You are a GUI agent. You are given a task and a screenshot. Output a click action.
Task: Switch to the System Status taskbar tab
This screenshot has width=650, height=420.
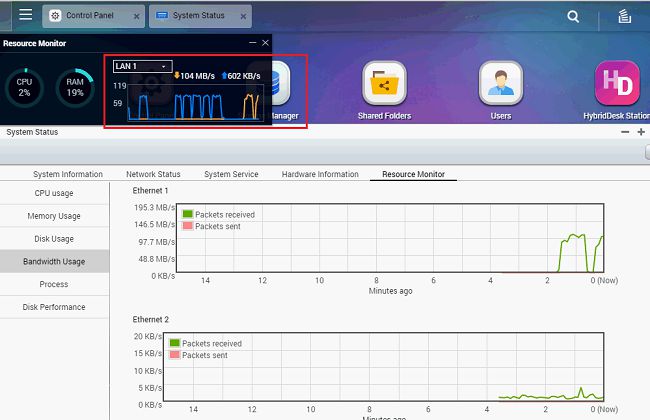(198, 16)
